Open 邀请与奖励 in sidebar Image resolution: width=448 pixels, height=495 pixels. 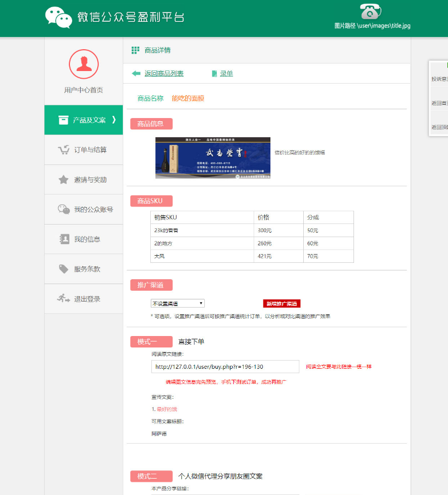(84, 180)
